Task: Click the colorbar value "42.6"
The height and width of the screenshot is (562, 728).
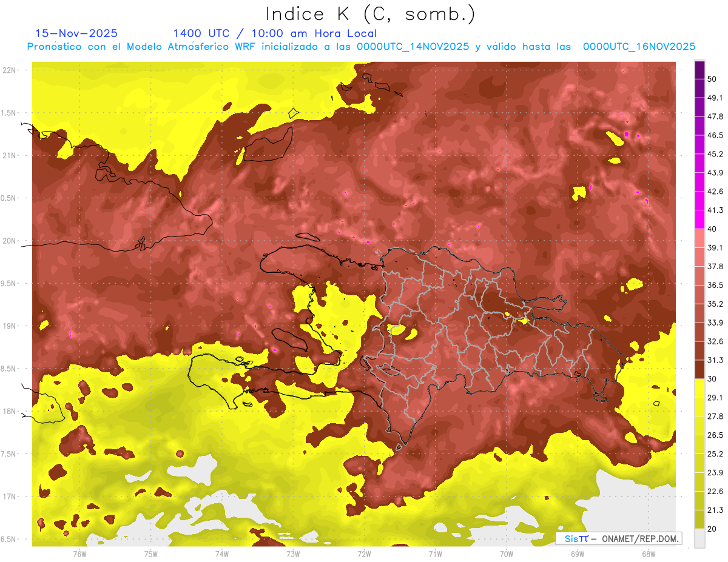Action: [x=715, y=192]
